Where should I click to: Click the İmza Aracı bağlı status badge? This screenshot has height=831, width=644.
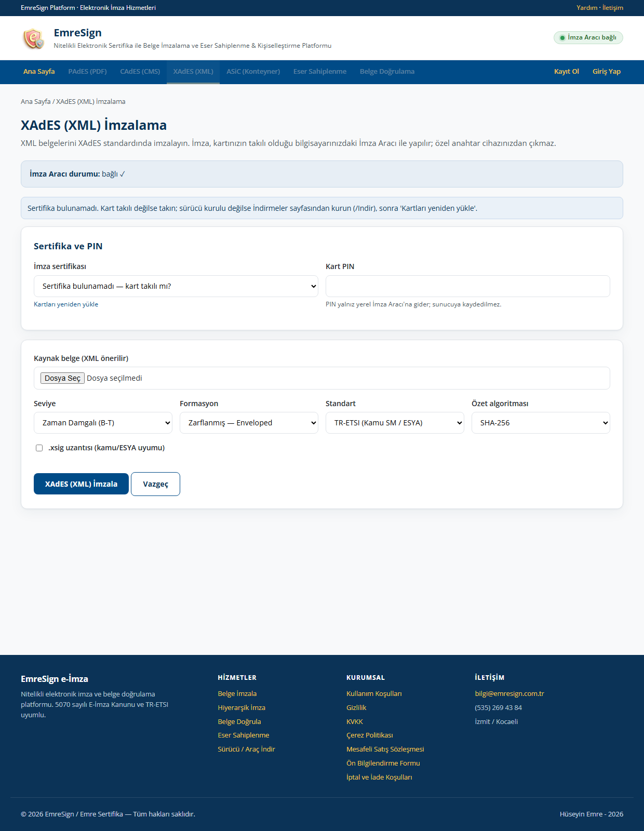[x=588, y=38]
